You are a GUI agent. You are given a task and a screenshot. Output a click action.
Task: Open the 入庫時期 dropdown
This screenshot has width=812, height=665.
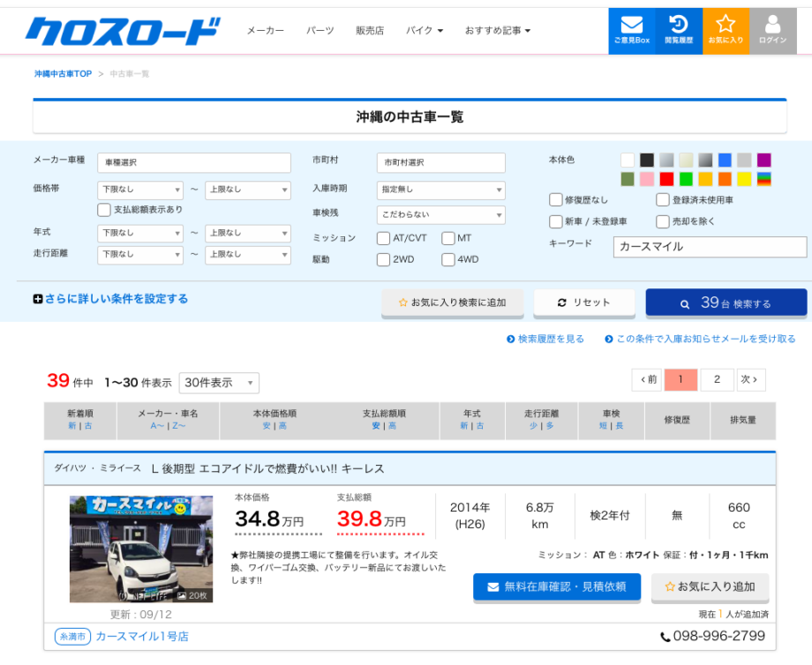coord(440,190)
